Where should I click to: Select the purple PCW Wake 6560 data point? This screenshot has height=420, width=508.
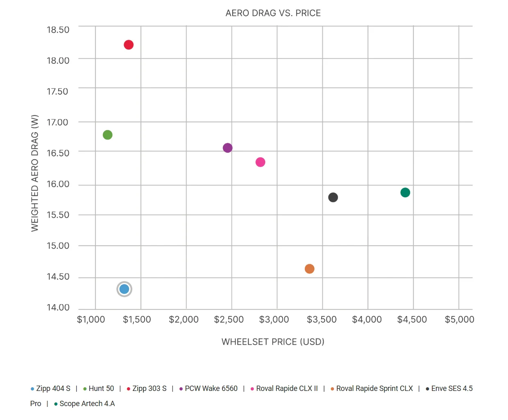(228, 148)
